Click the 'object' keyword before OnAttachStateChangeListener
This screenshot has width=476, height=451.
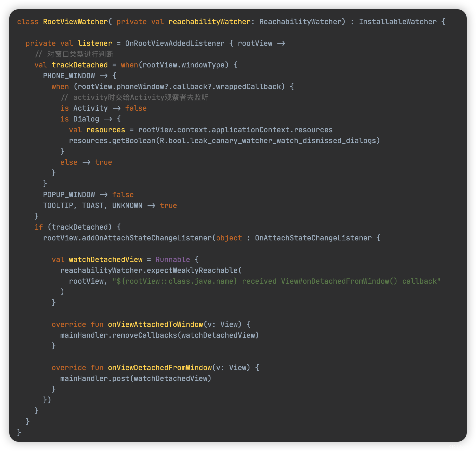pyautogui.click(x=229, y=238)
